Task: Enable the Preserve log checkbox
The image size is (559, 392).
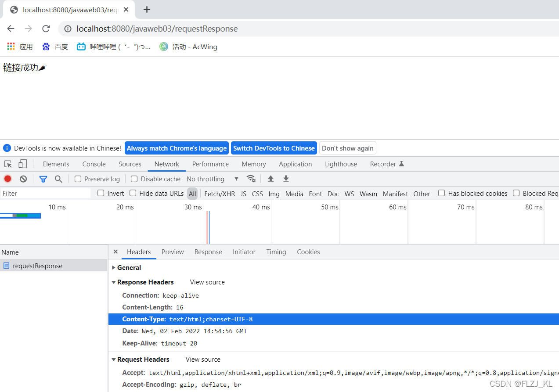Action: (x=78, y=179)
